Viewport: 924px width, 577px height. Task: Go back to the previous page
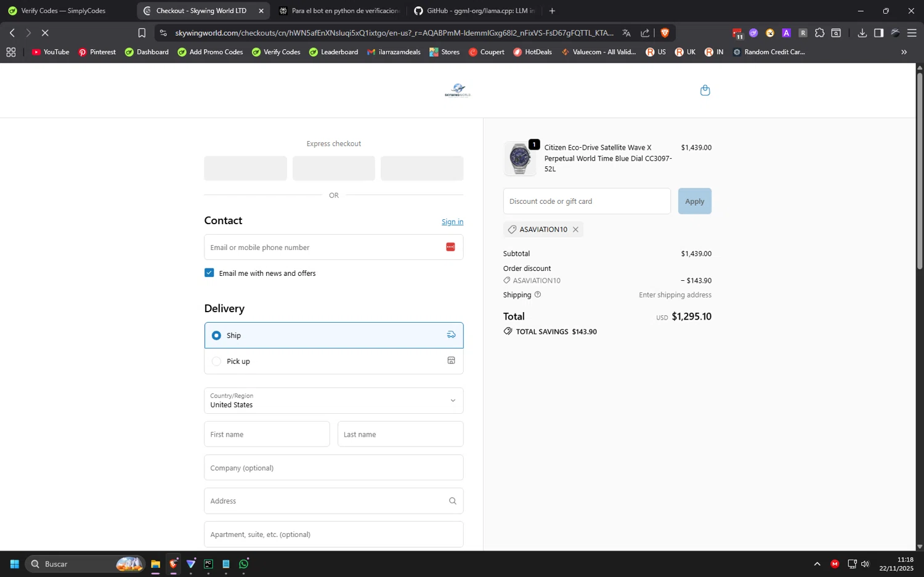tap(12, 33)
